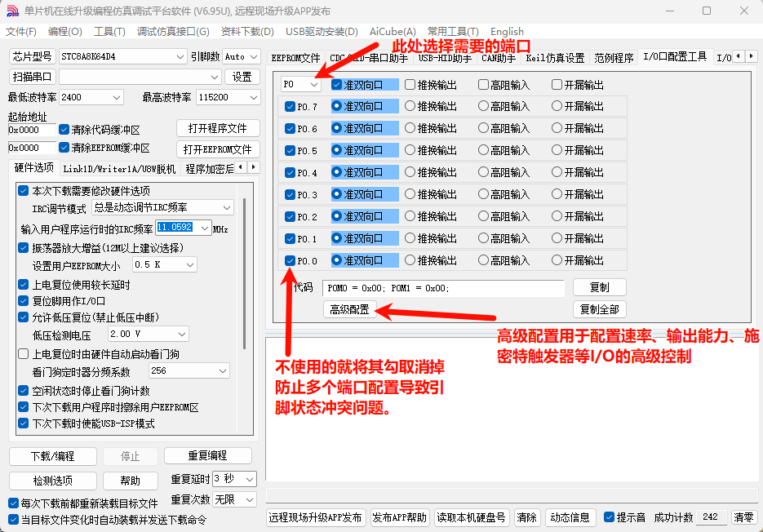Toggle P0.4 pin checkbox
This screenshot has width=763, height=532.
(290, 173)
